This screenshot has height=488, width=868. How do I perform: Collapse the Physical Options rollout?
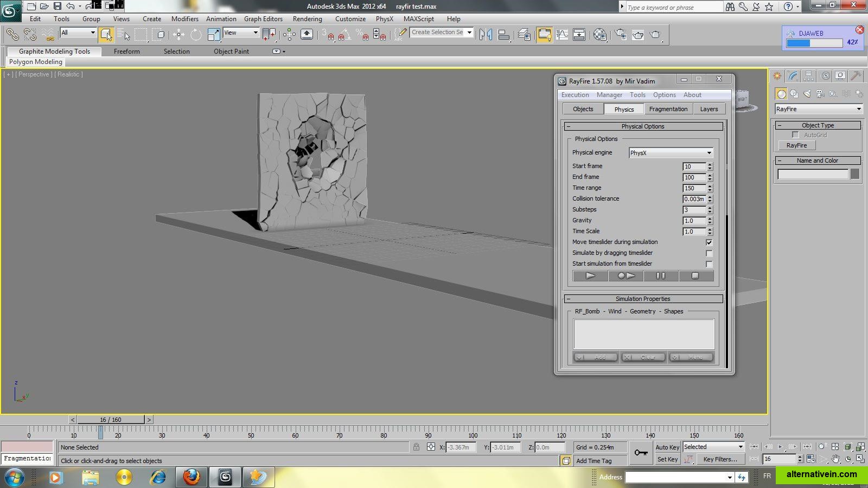(x=643, y=126)
